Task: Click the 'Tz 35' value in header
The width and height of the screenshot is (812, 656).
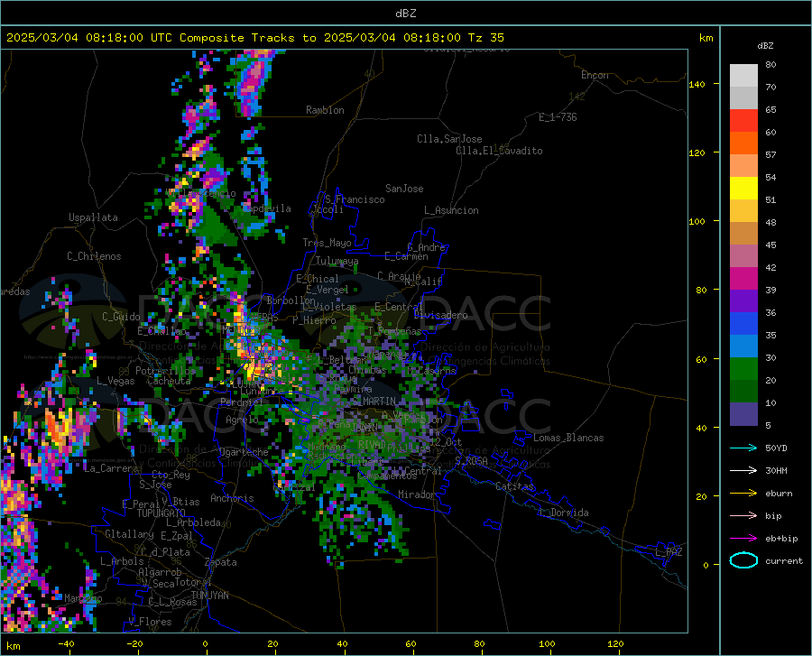Action: 485,38
